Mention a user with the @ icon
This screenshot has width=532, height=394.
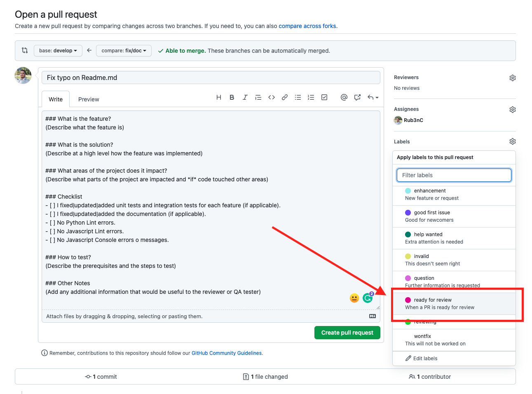click(344, 97)
